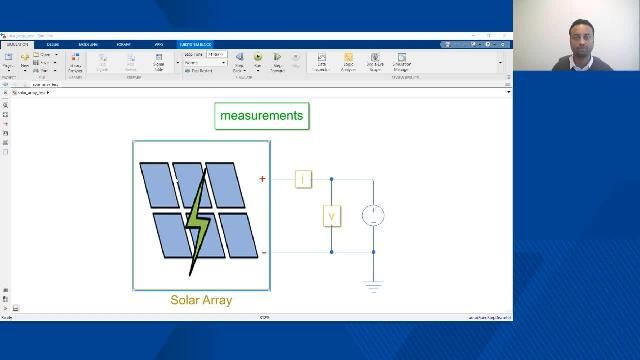Screen dimensions: 640x360
Task: Select the current sensor I block
Action: click(x=303, y=179)
